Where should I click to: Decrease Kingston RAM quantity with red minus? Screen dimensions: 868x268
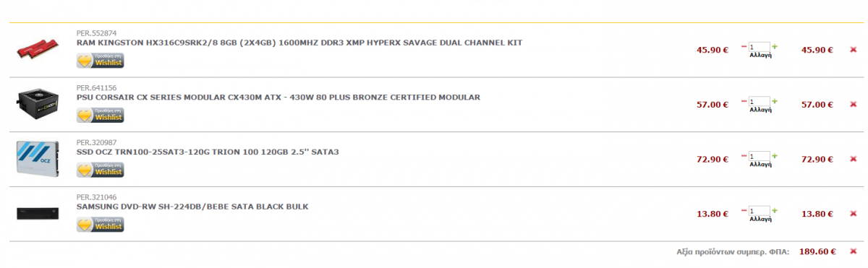click(x=744, y=46)
